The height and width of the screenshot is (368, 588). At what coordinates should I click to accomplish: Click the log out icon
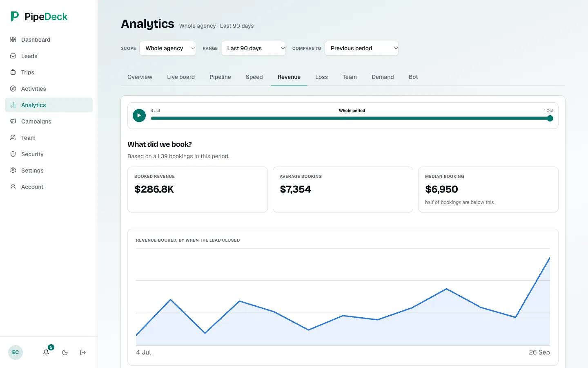click(x=83, y=352)
